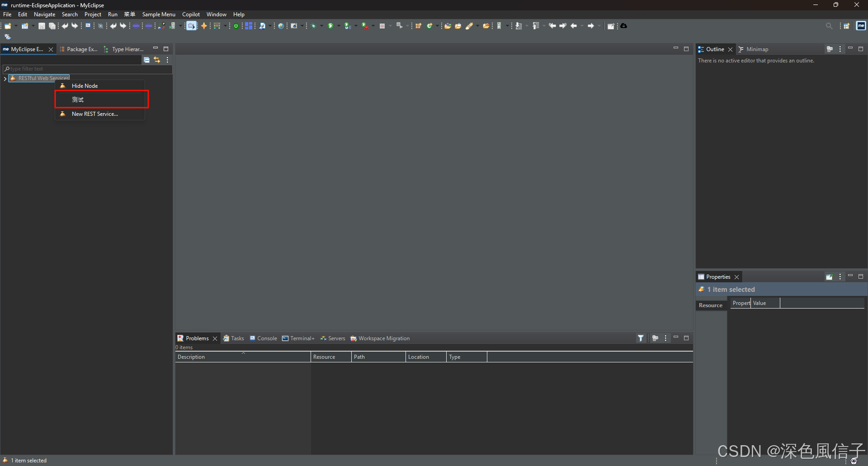
Task: Sort Problems by Description column header
Action: point(243,357)
